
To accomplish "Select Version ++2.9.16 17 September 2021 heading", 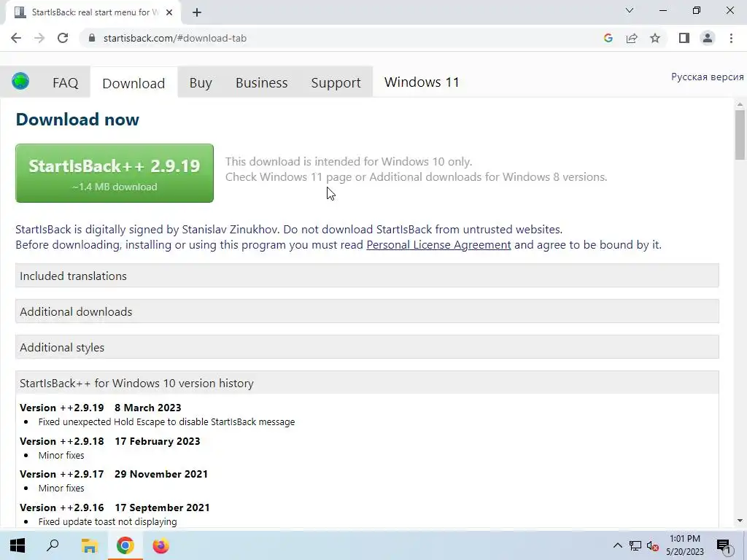I will tap(115, 507).
